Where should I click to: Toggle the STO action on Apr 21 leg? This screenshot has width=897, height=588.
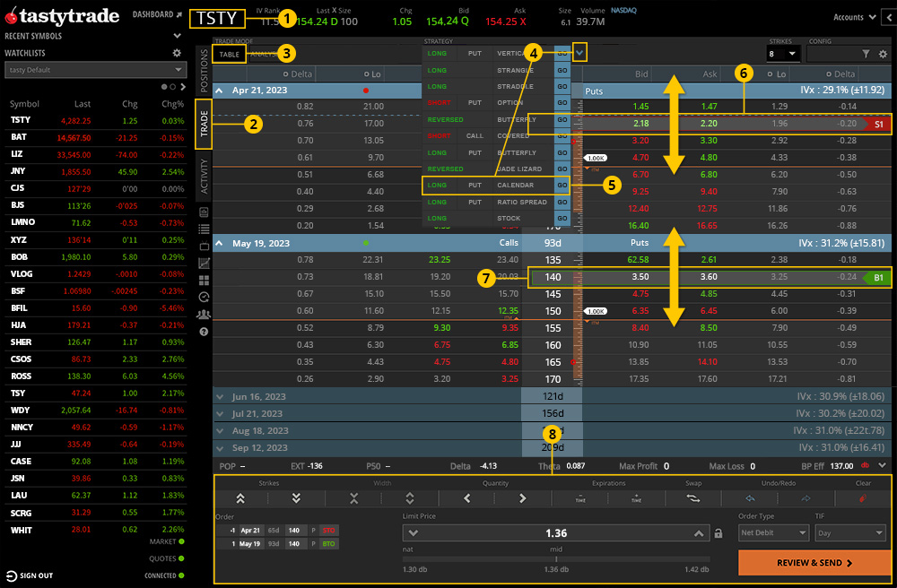[x=328, y=531]
